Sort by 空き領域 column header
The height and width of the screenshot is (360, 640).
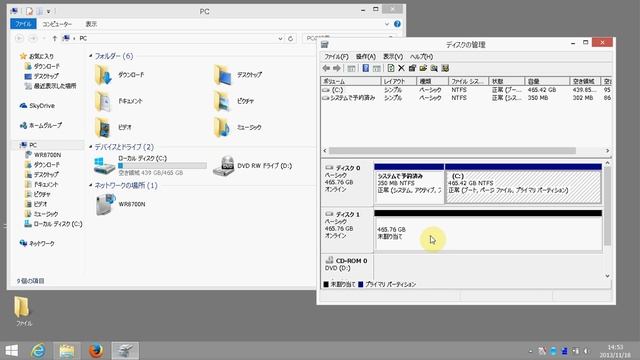pos(585,81)
